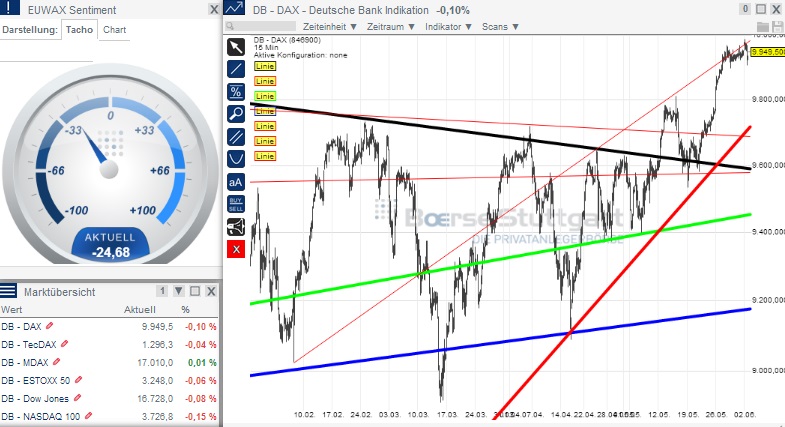Maximize the Marktübersicht panel
Screen dimensions: 785x427
[x=195, y=291]
